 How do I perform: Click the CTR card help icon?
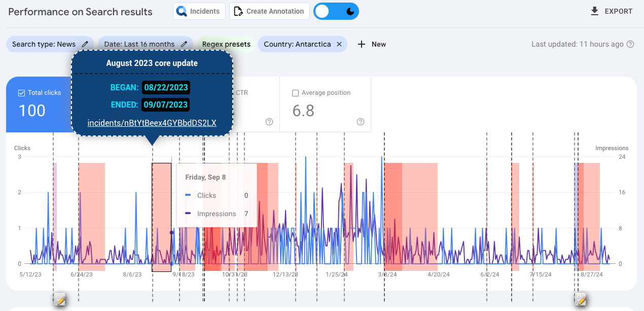click(269, 122)
